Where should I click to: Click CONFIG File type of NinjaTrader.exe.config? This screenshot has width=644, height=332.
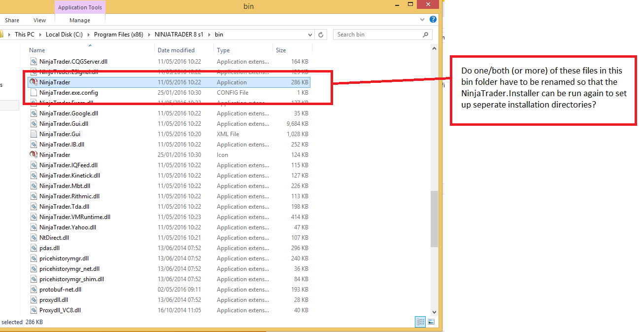coord(233,93)
